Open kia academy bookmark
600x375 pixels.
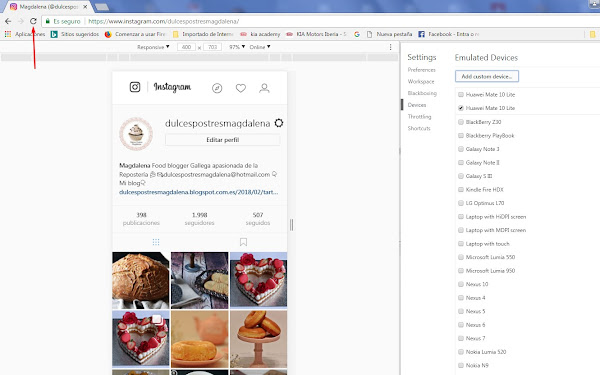(x=260, y=34)
